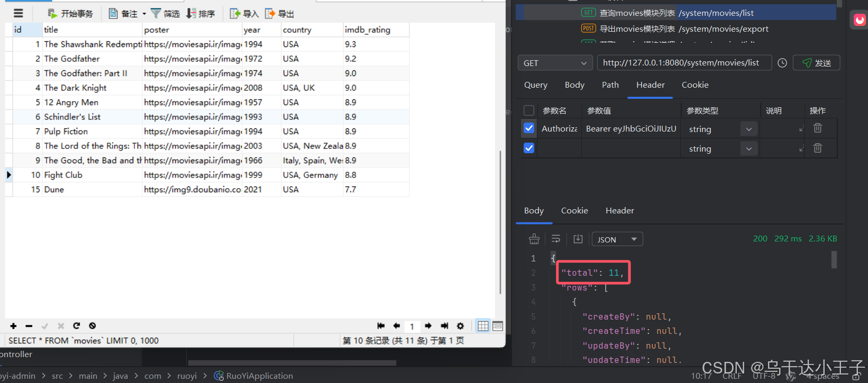Click the table vertical scrollbar
This screenshot has width=868, height=383.
tap(500, 222)
